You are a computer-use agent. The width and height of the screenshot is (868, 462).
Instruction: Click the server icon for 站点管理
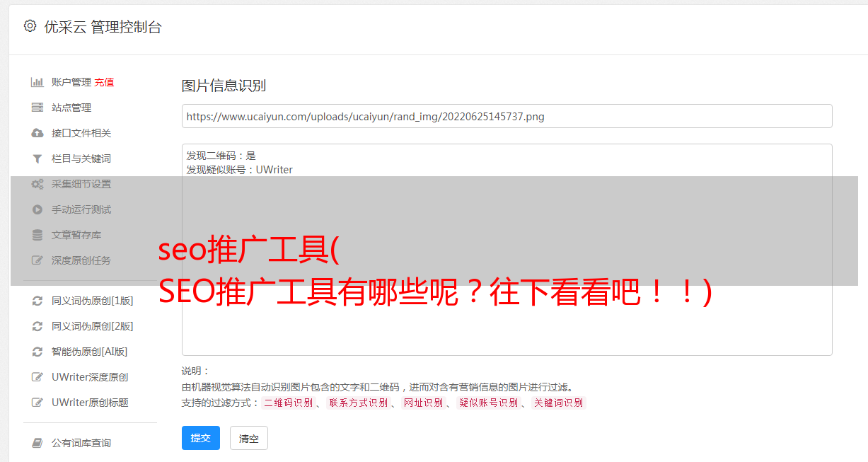[x=37, y=108]
